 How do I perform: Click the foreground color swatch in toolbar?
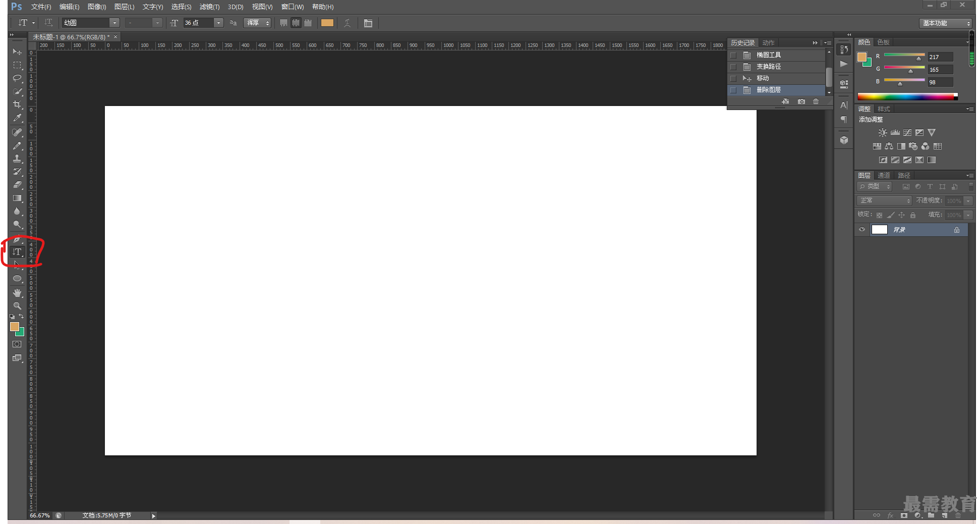tap(15, 327)
